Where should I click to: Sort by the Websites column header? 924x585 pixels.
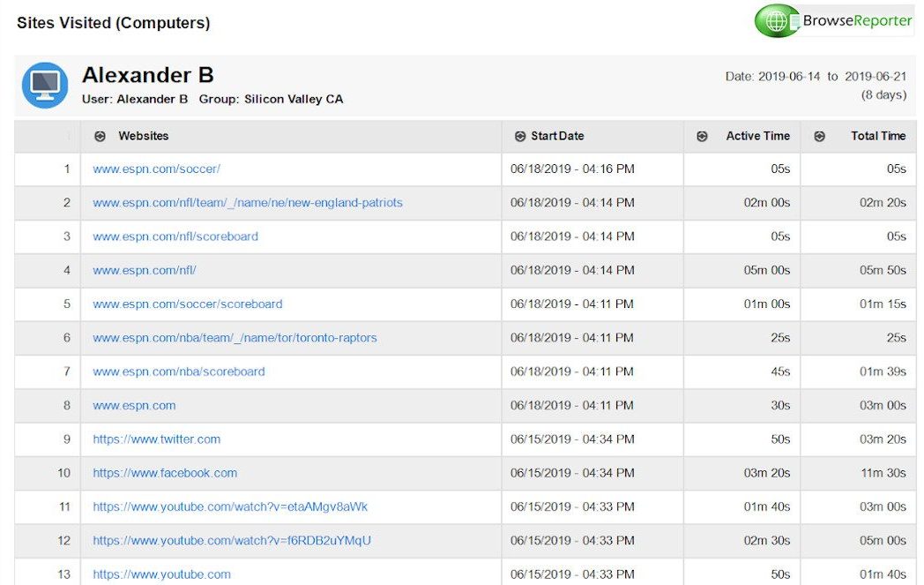point(143,136)
